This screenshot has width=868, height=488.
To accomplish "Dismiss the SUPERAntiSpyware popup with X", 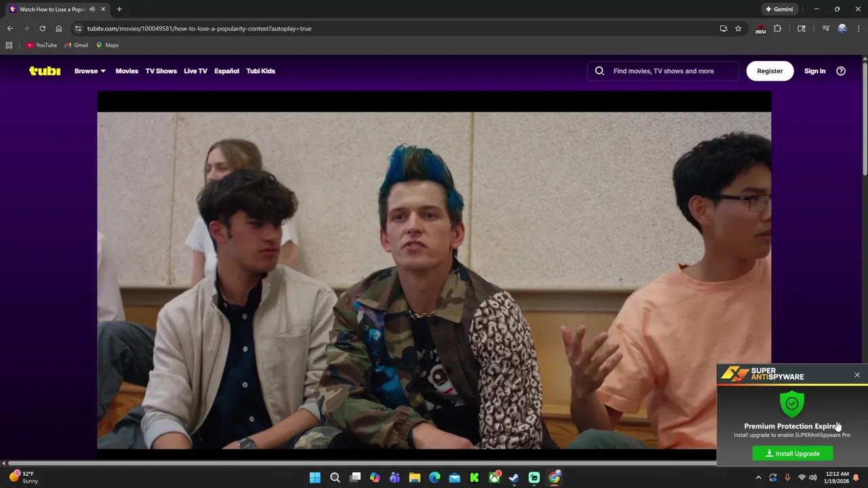I will 857,375.
